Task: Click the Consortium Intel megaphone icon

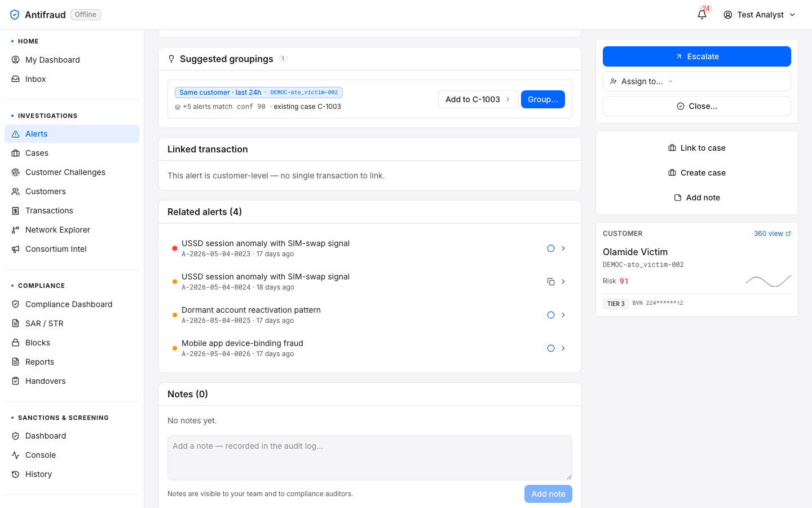Action: pos(16,249)
